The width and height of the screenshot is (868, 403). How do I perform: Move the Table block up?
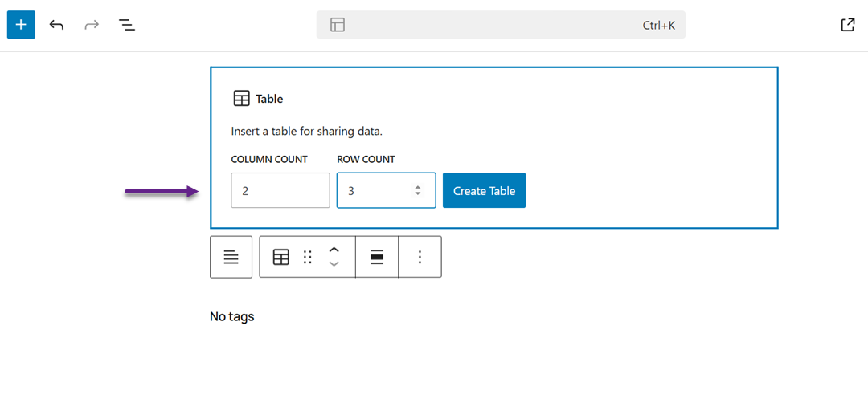click(x=334, y=250)
